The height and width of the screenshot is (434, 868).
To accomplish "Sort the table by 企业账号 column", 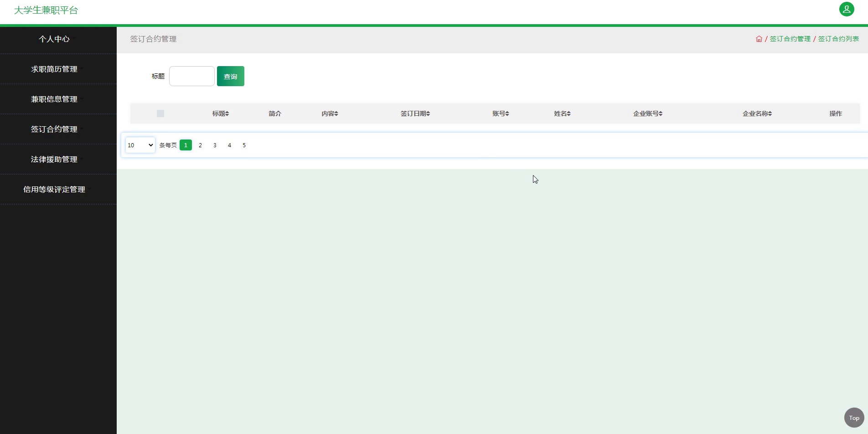I will coord(647,114).
